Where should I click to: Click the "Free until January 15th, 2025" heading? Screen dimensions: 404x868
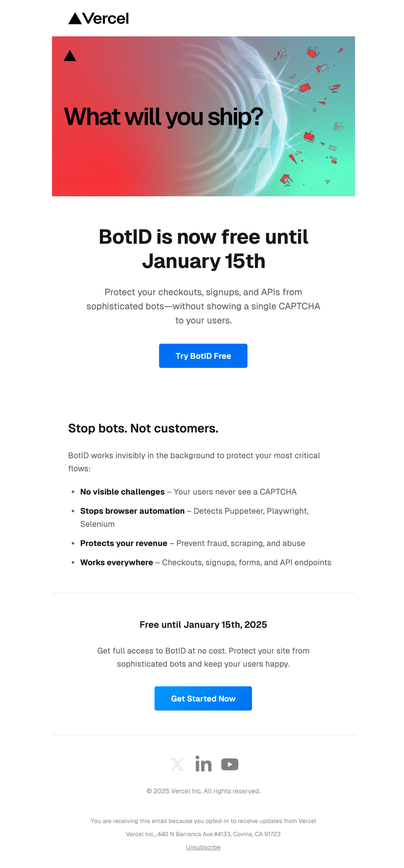pyautogui.click(x=203, y=625)
